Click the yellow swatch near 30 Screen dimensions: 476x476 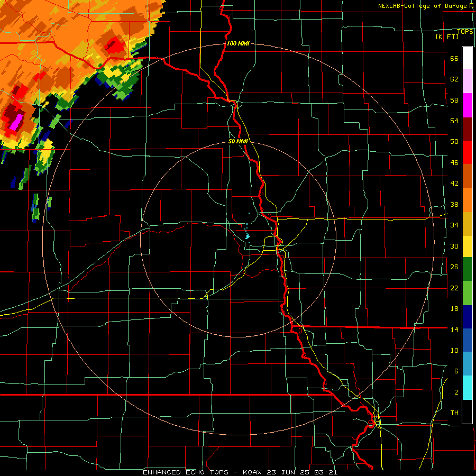(x=467, y=246)
